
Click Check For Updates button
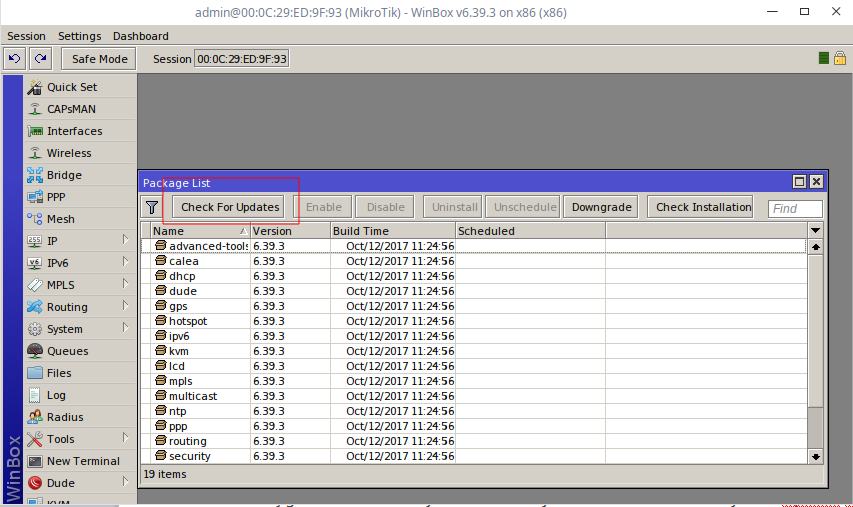(x=230, y=207)
